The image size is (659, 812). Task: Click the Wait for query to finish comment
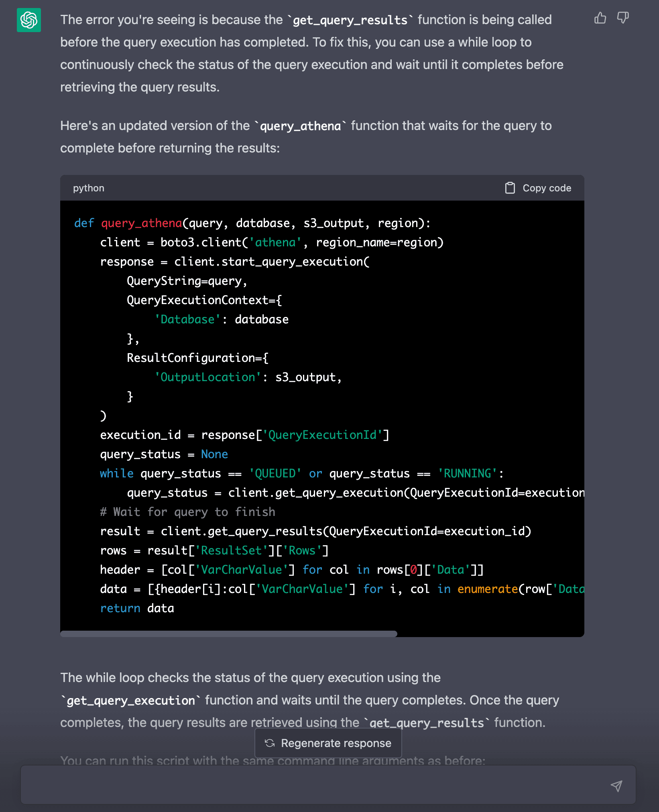[x=187, y=512]
